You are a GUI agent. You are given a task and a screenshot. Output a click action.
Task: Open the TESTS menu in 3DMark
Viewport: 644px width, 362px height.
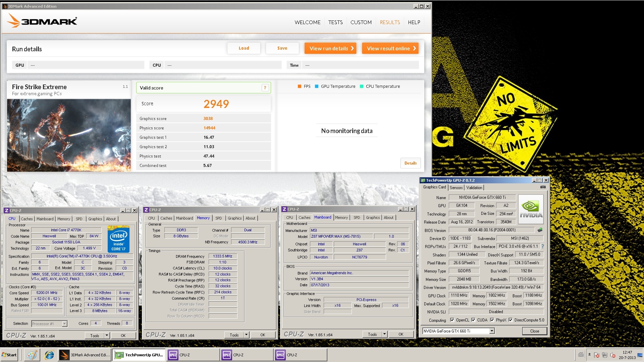pos(335,22)
